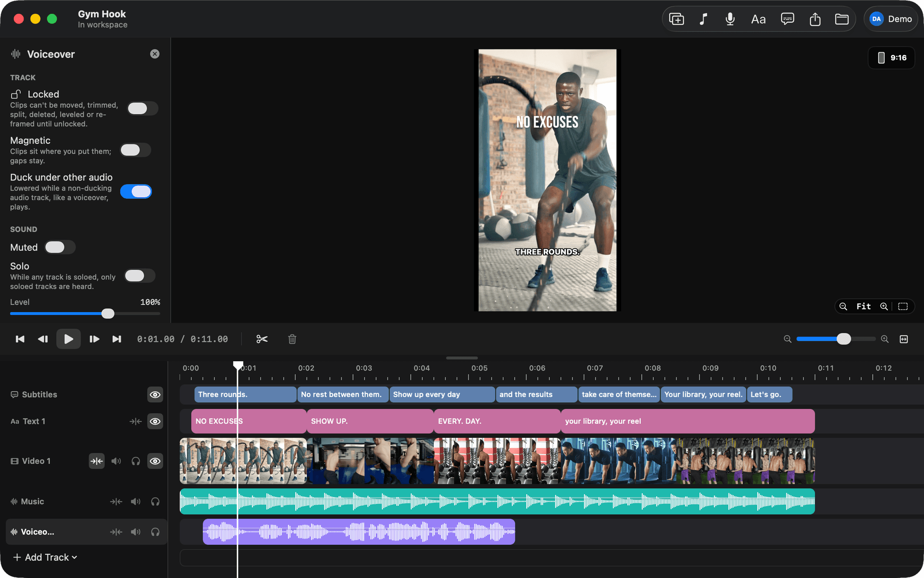
Task: Play the video preview
Action: click(68, 339)
